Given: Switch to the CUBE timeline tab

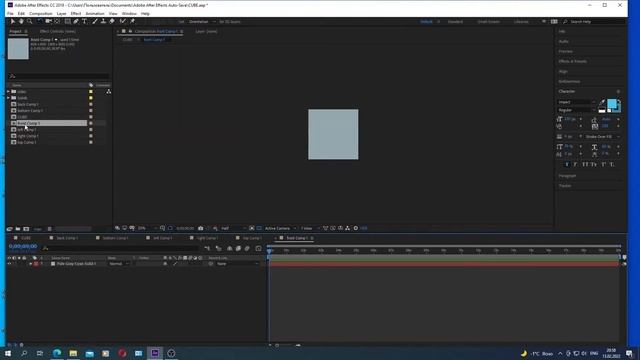Looking at the screenshot, I should tap(26, 238).
